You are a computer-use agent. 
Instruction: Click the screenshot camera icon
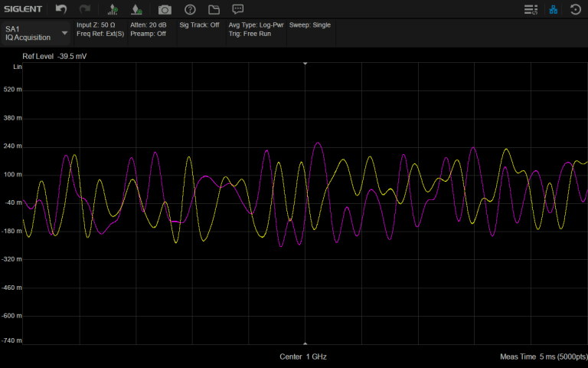point(165,9)
